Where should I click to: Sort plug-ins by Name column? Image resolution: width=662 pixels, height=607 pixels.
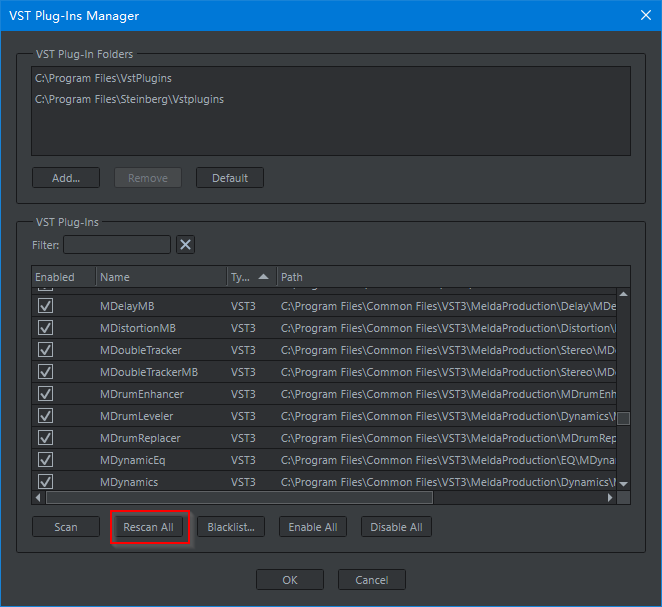tap(160, 277)
